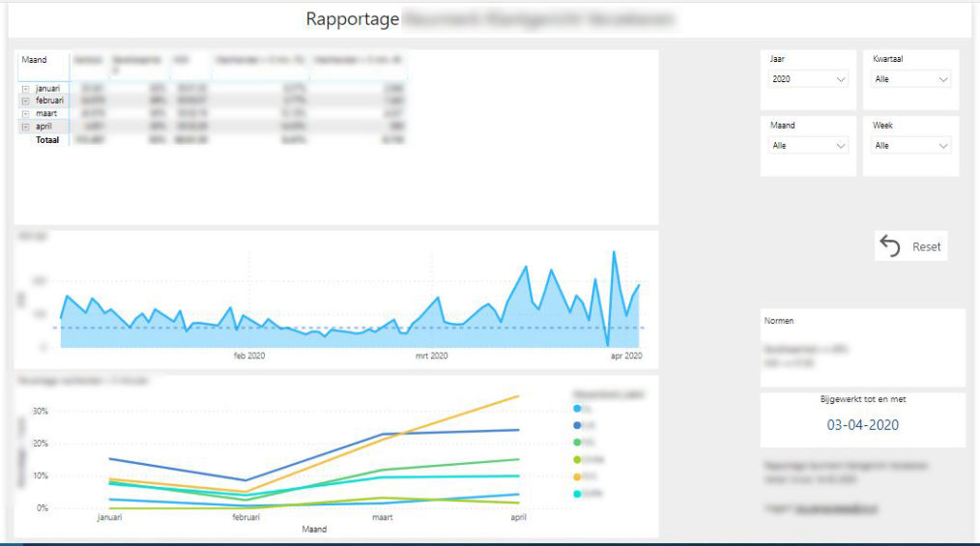
Task: Click the Reset button label
Action: (x=926, y=247)
